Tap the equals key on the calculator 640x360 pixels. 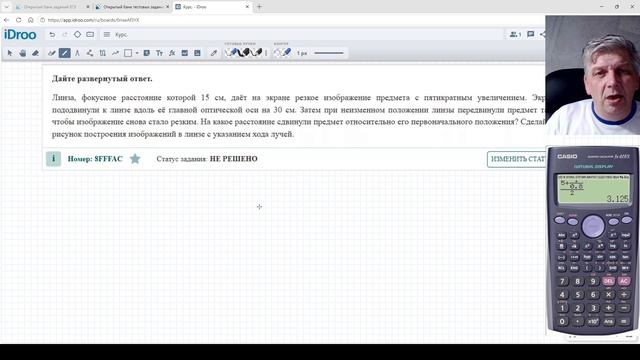[x=624, y=321]
